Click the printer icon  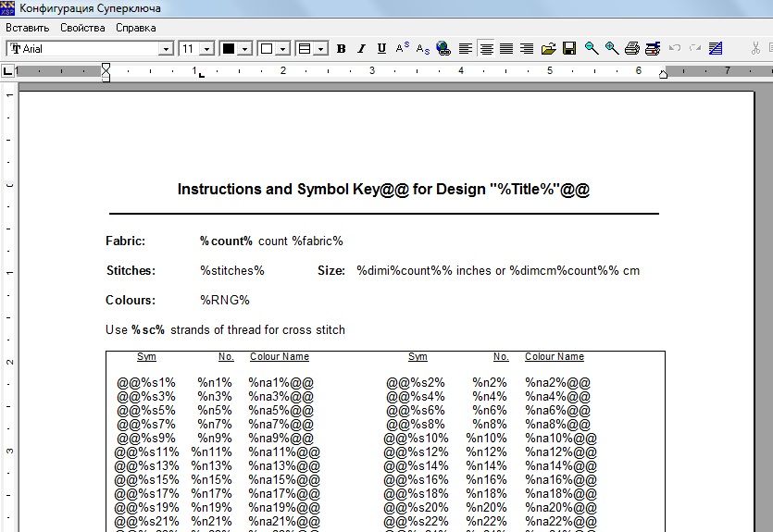[632, 48]
